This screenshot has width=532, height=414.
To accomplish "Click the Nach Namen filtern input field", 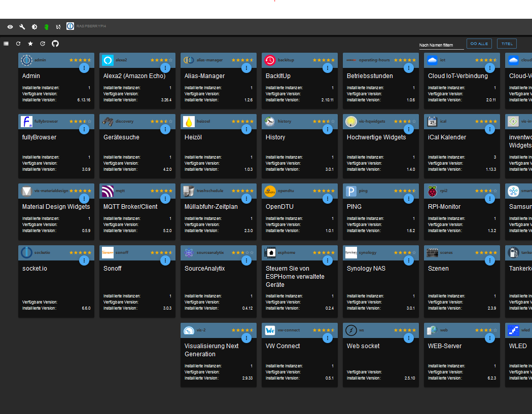I will 441,45.
